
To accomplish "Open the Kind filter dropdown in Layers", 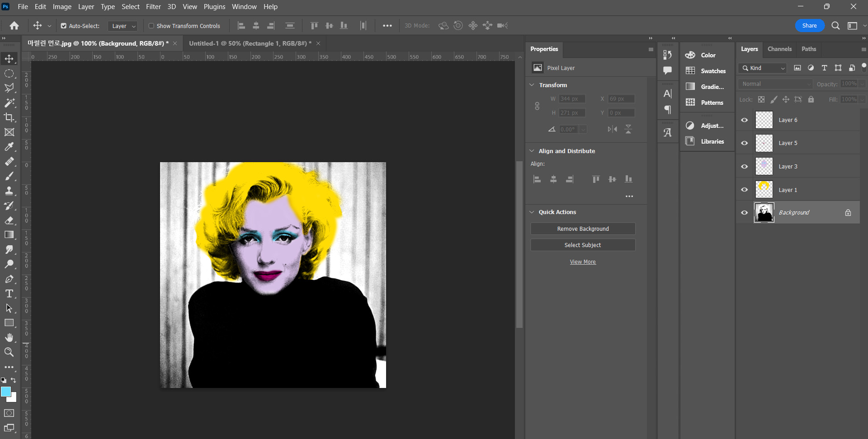I will [x=763, y=68].
